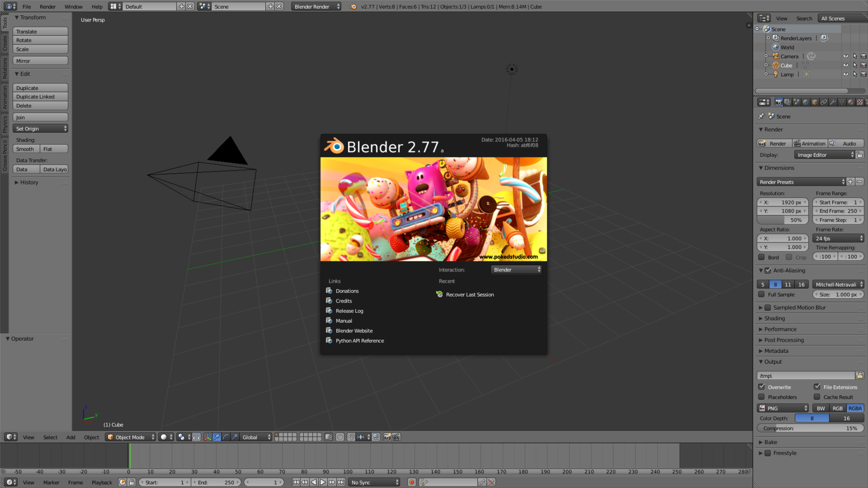Switch to the Grease Pencil tool shelf tab
Viewport: 868px width, 488px height.
point(5,156)
